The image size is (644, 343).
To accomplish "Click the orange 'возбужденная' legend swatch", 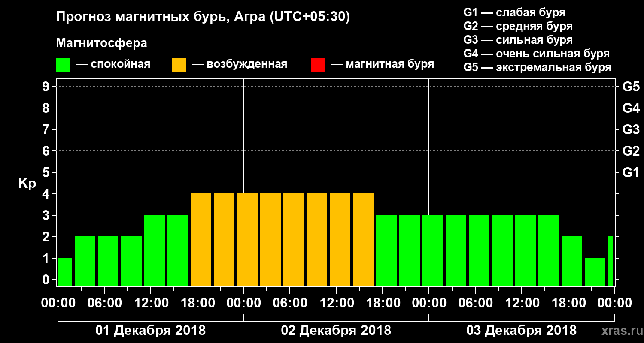I will (179, 65).
